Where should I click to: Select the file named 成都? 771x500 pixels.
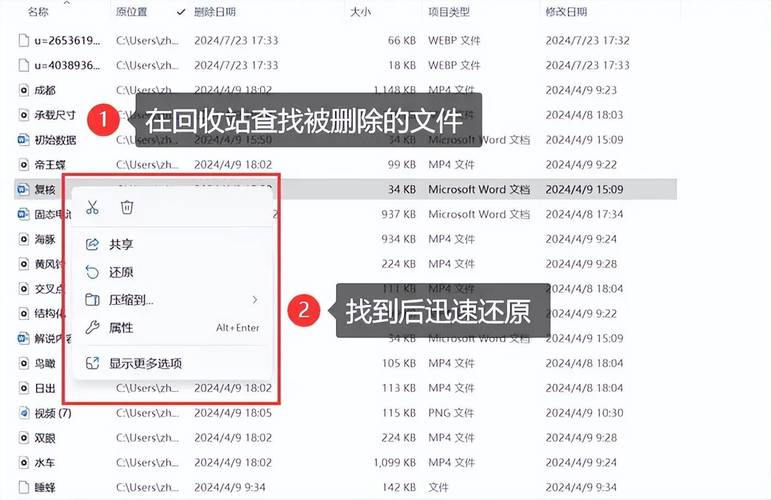pyautogui.click(x=45, y=90)
